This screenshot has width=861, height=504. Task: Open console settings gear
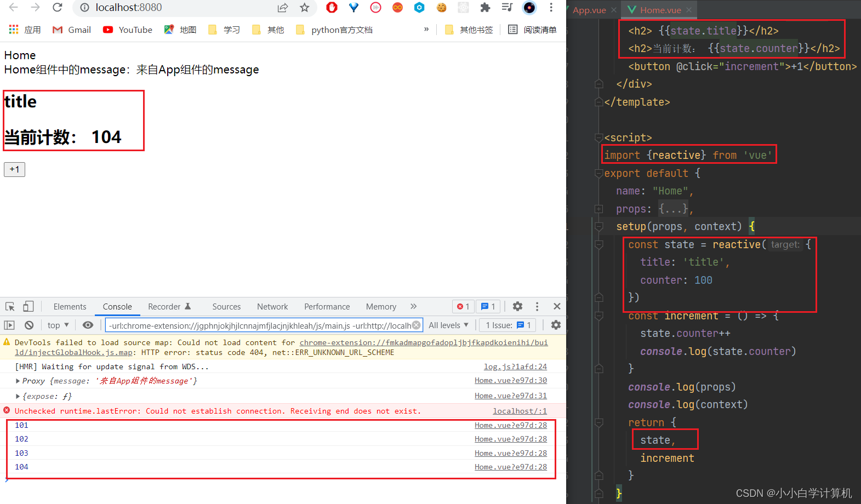(556, 325)
